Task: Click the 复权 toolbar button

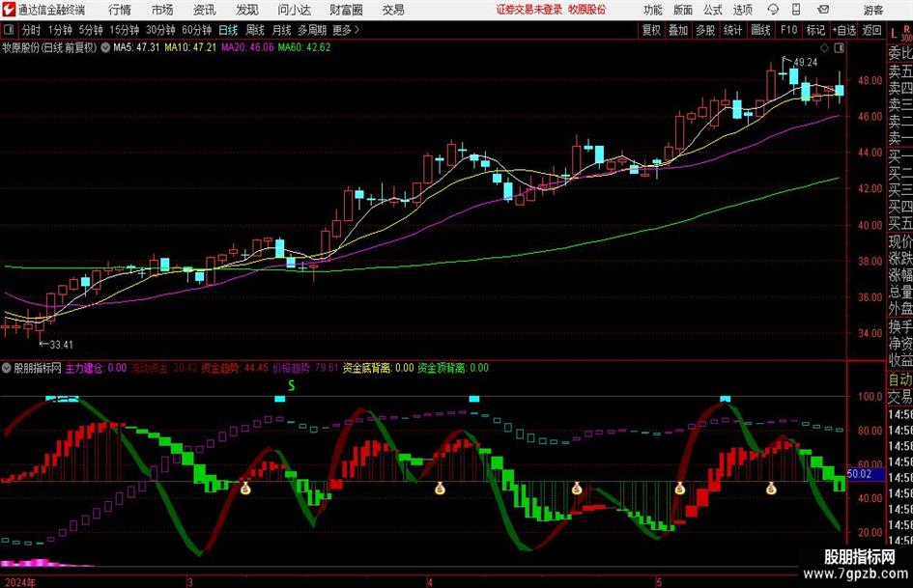Action: pyautogui.click(x=651, y=30)
